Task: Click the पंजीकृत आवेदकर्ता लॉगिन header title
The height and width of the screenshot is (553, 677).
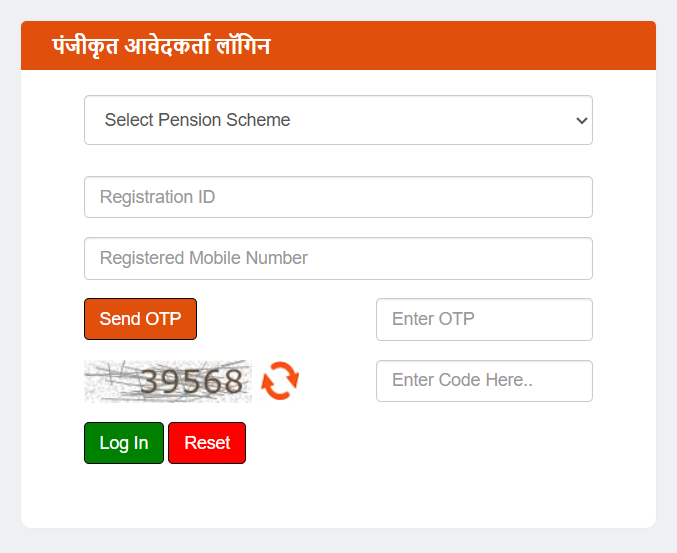Action: coord(161,46)
